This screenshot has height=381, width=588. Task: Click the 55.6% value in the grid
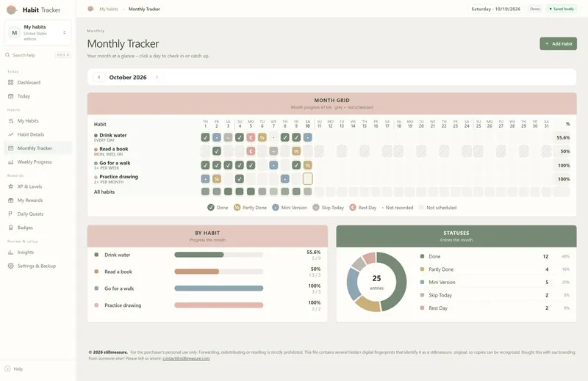pos(563,137)
